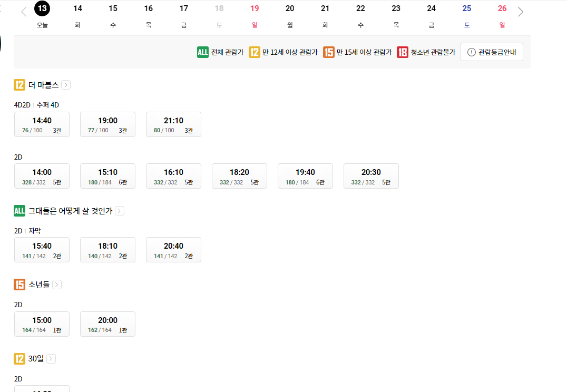Image resolution: width=567 pixels, height=392 pixels.
Task: Select Sunday date 19
Action: click(x=255, y=15)
